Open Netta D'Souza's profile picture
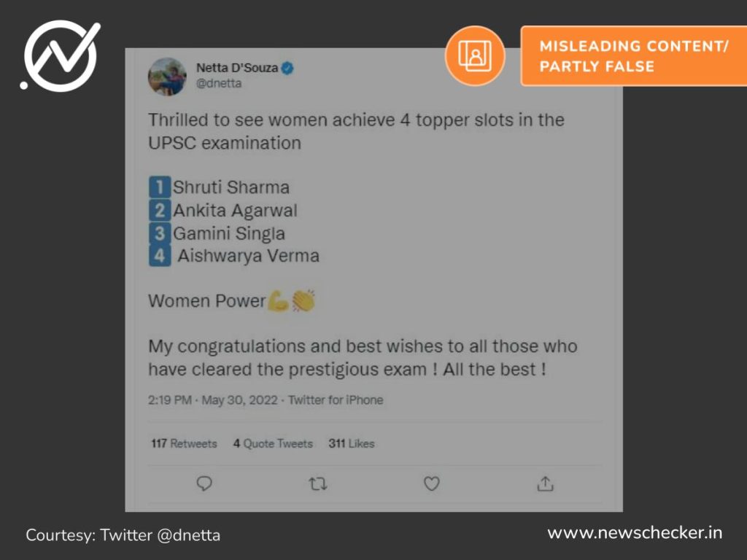The width and height of the screenshot is (747, 560). 167,77
